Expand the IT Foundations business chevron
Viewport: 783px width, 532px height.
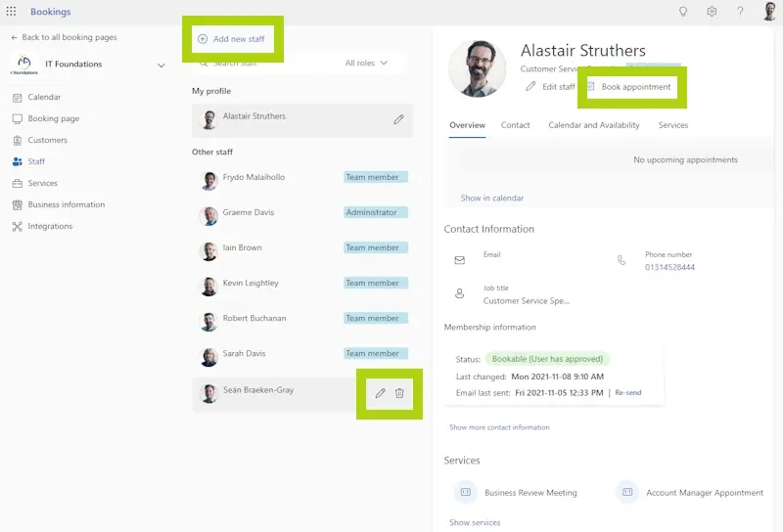[161, 66]
